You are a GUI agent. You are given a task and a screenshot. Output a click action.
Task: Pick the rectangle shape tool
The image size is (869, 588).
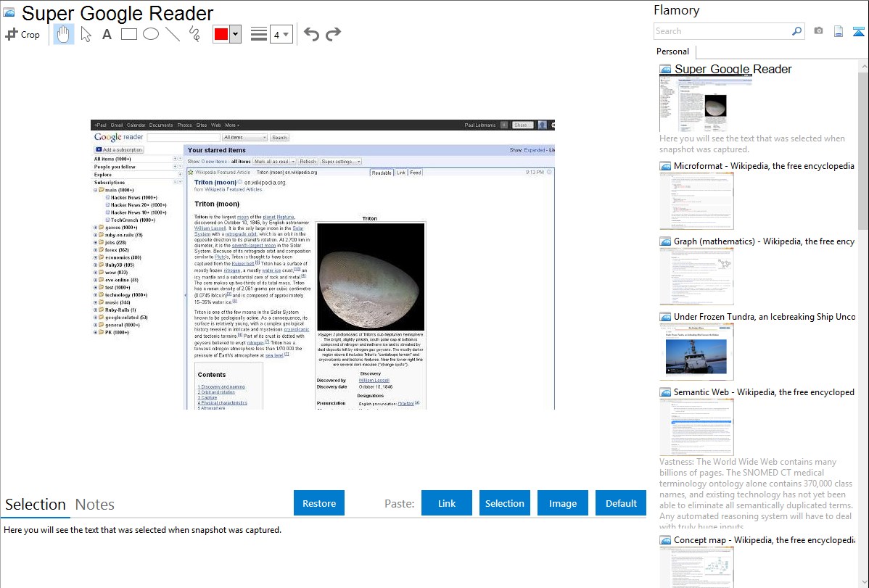[x=128, y=34]
